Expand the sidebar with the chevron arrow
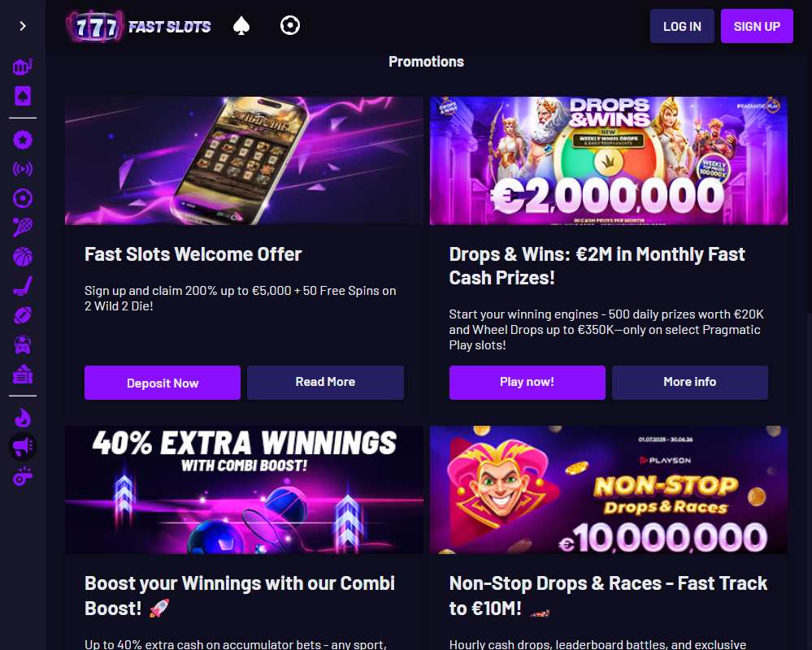This screenshot has width=812, height=650. tap(22, 26)
